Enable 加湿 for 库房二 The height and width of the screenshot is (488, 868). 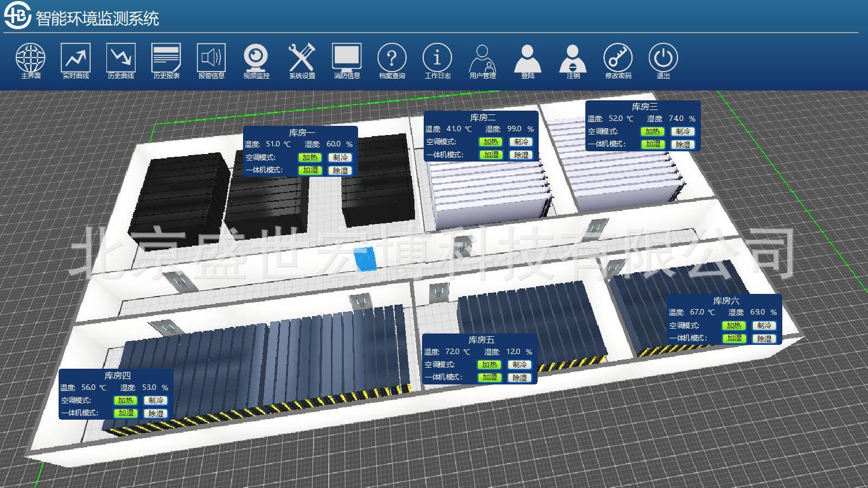491,155
